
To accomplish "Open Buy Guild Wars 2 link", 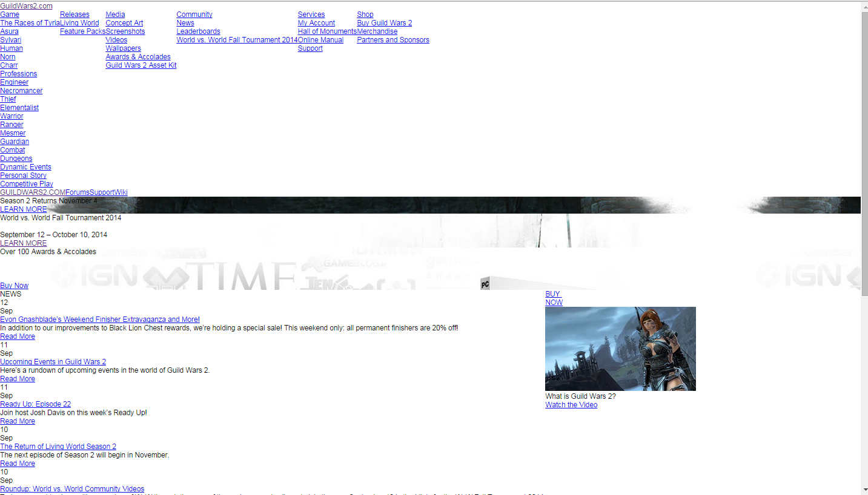I will [x=385, y=23].
